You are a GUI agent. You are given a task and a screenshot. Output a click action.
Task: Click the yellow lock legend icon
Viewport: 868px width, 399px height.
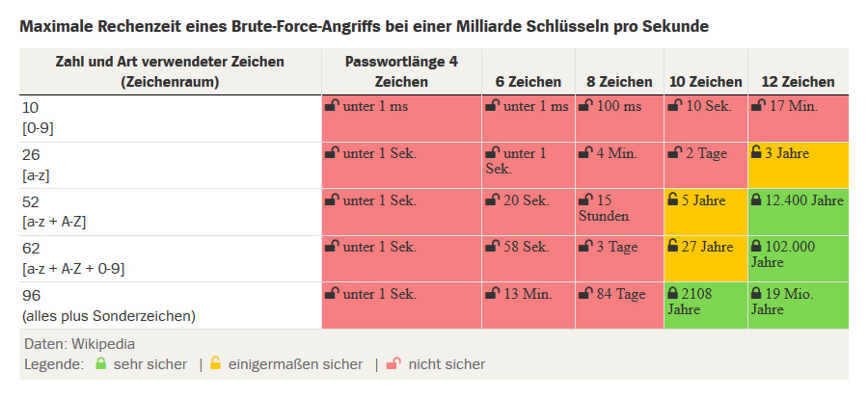tap(215, 364)
